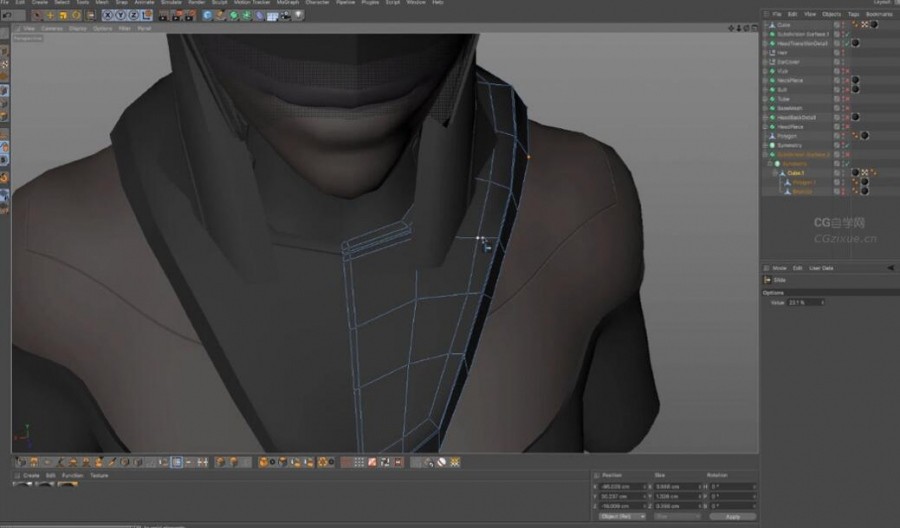Collapse the Cube.1 tree node
Viewport: 900px width, 528px height.
coord(775,173)
